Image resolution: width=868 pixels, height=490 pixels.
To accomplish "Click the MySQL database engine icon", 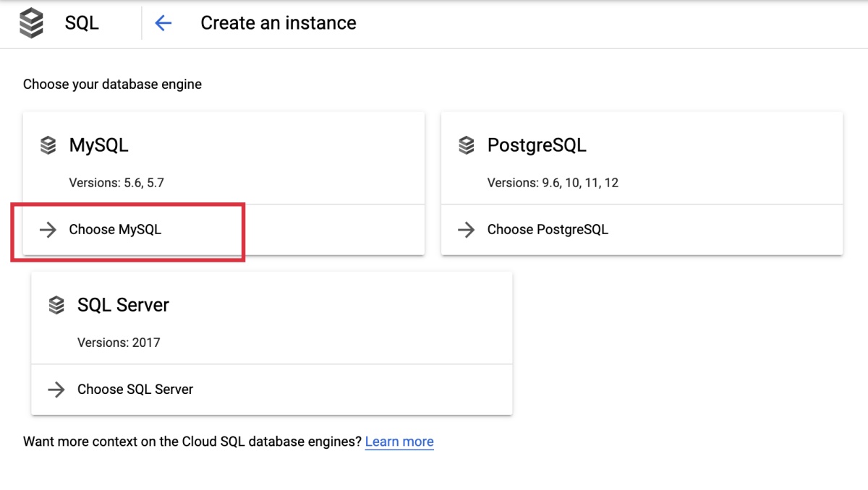I will point(48,145).
